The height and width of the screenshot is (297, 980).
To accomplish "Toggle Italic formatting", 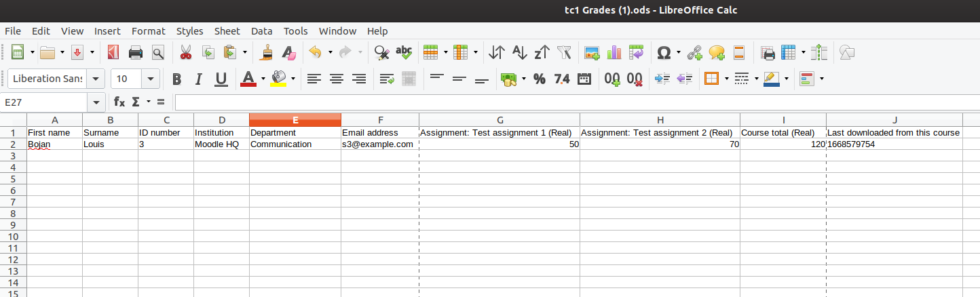I will pyautogui.click(x=199, y=79).
